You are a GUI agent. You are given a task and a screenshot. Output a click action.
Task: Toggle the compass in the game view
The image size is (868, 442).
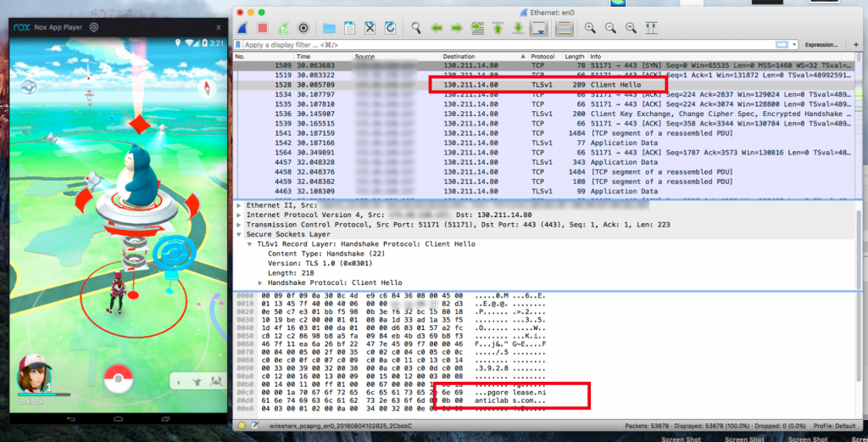pyautogui.click(x=207, y=87)
